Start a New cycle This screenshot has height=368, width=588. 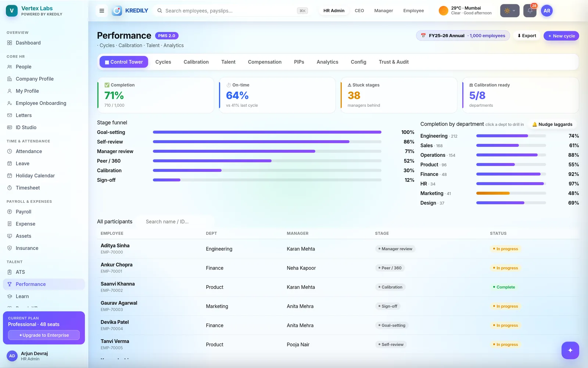(x=562, y=36)
